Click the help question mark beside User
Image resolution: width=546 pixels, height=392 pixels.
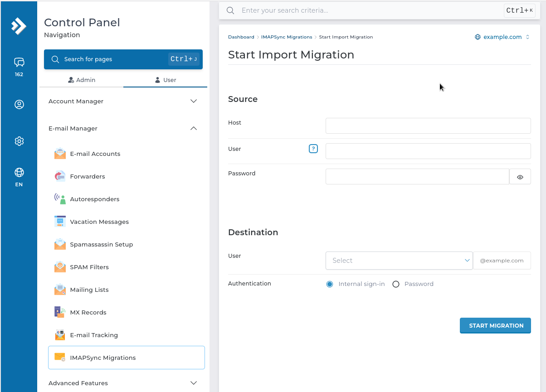point(313,149)
